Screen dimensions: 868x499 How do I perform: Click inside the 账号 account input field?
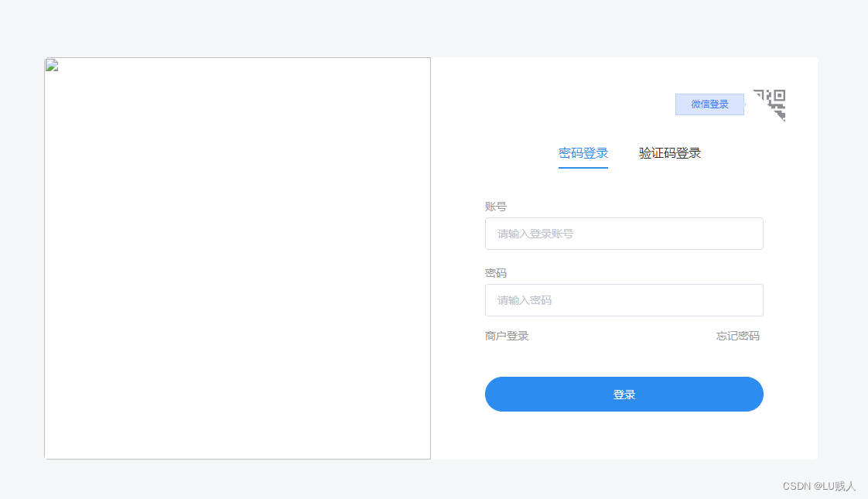tap(624, 234)
